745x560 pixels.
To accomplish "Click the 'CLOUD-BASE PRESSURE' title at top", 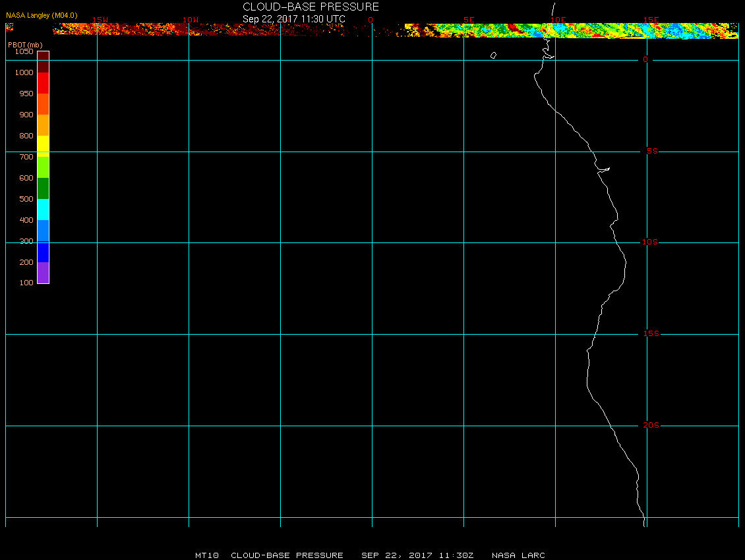I will click(311, 7).
